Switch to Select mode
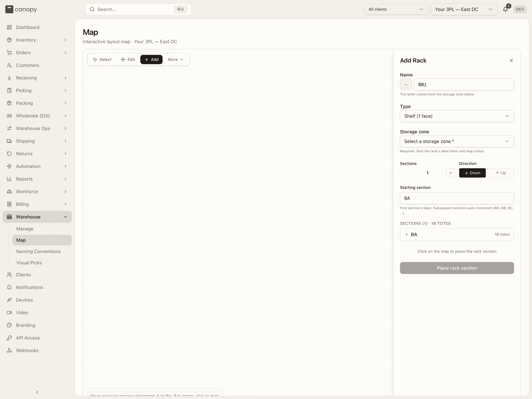 click(102, 59)
